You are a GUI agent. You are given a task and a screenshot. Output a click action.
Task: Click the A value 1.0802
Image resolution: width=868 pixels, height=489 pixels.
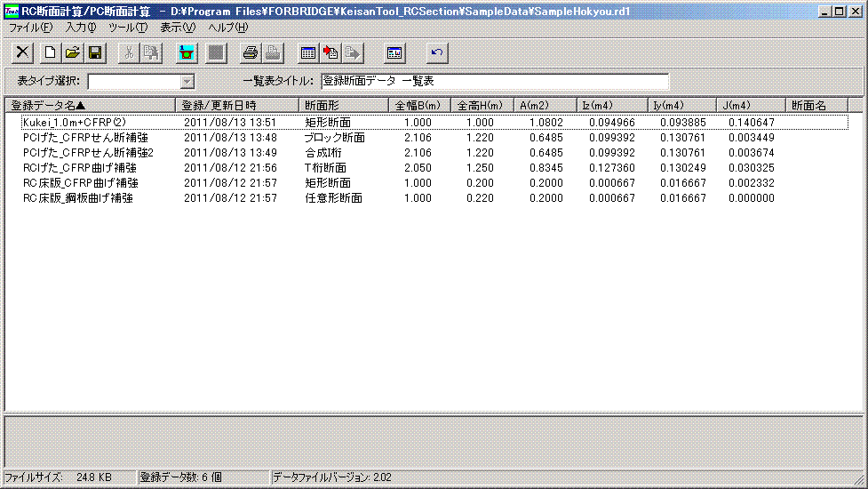coord(545,123)
